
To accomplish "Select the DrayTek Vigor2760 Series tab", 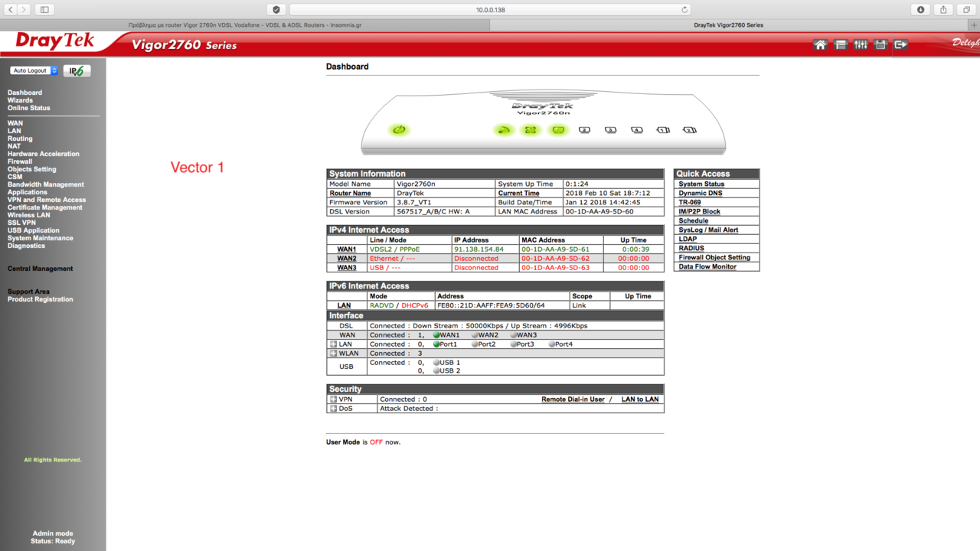I will point(728,25).
